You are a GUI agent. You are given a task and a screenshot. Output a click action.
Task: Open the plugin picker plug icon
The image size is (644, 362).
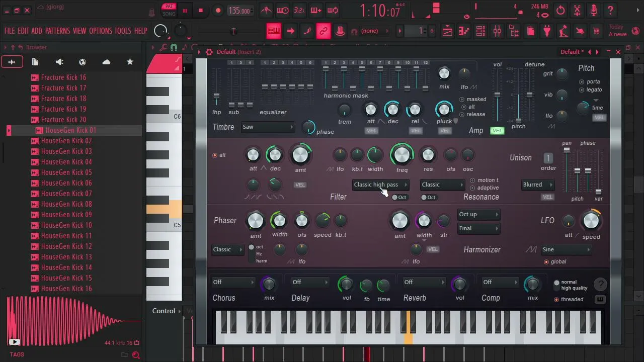(x=547, y=31)
